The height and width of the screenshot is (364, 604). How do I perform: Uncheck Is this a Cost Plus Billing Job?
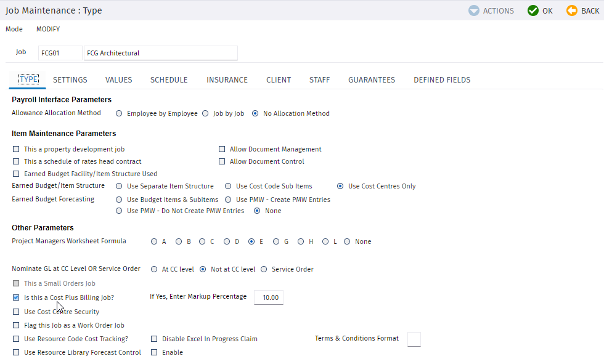click(x=16, y=297)
